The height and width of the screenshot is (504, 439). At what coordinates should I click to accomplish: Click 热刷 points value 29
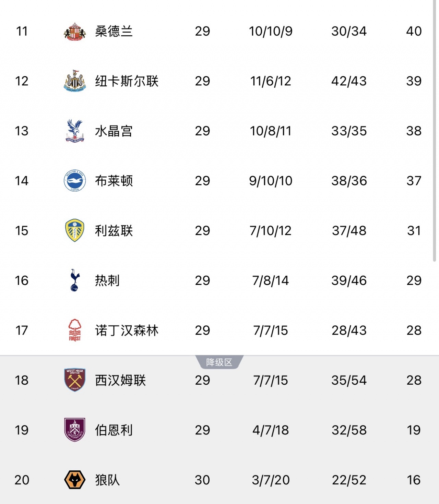coord(414,280)
